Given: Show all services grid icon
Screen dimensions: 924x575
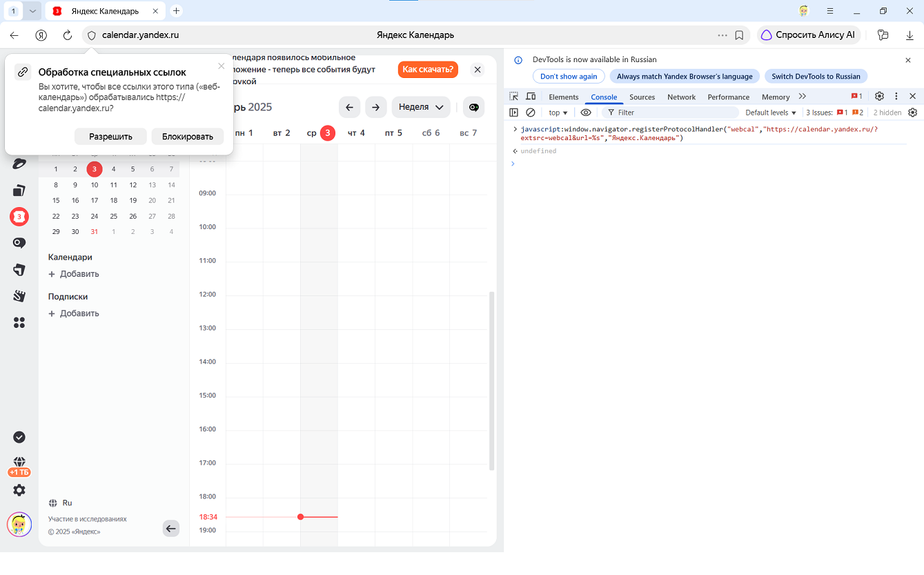Looking at the screenshot, I should tap(19, 322).
